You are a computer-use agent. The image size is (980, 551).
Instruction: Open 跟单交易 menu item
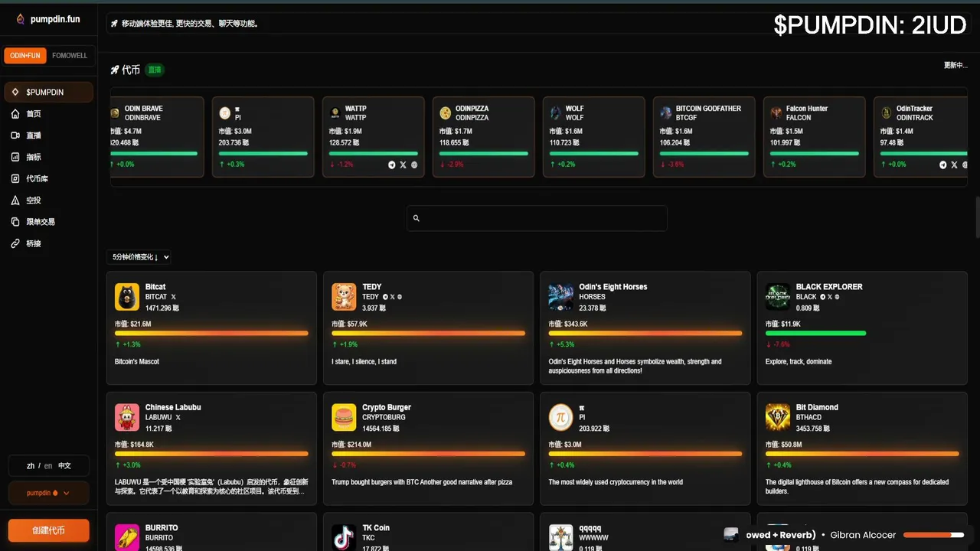point(49,221)
